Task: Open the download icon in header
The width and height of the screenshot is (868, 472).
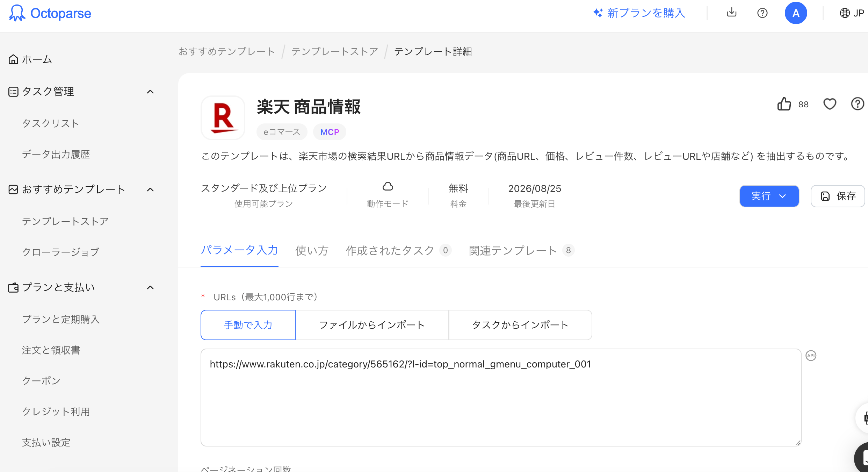Action: tap(732, 13)
